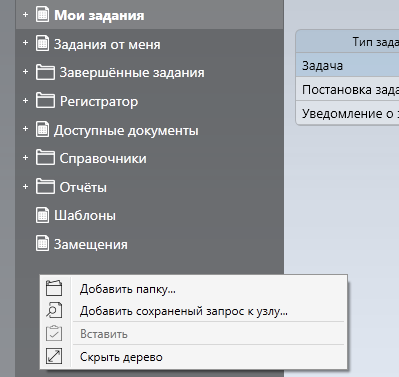Select the Задача row in the table
Viewport: 399px width, 377px height.
(x=347, y=65)
